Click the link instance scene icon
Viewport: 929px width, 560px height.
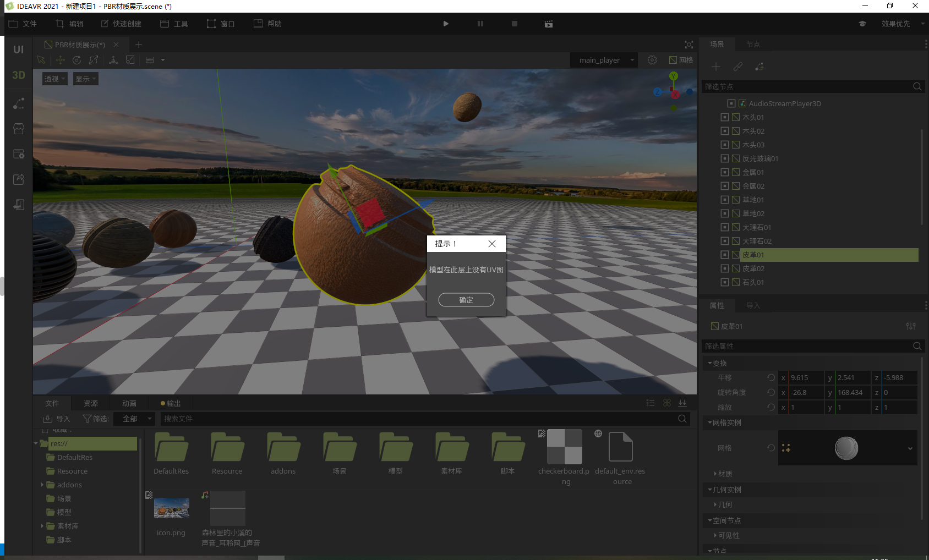(738, 67)
